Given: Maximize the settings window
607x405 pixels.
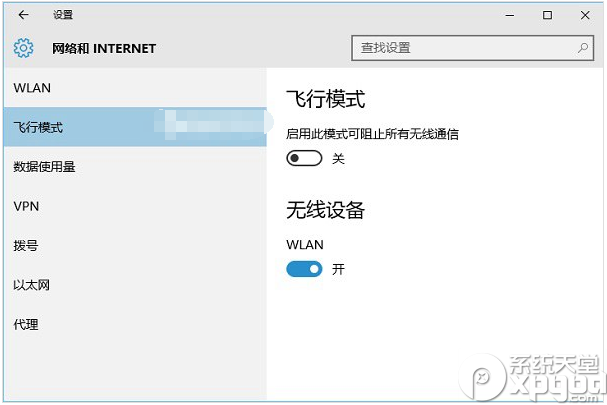Looking at the screenshot, I should pos(547,15).
